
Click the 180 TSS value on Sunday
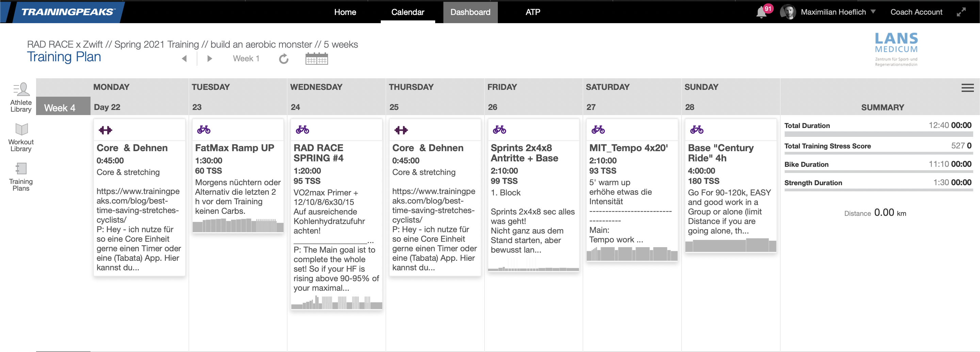(703, 181)
